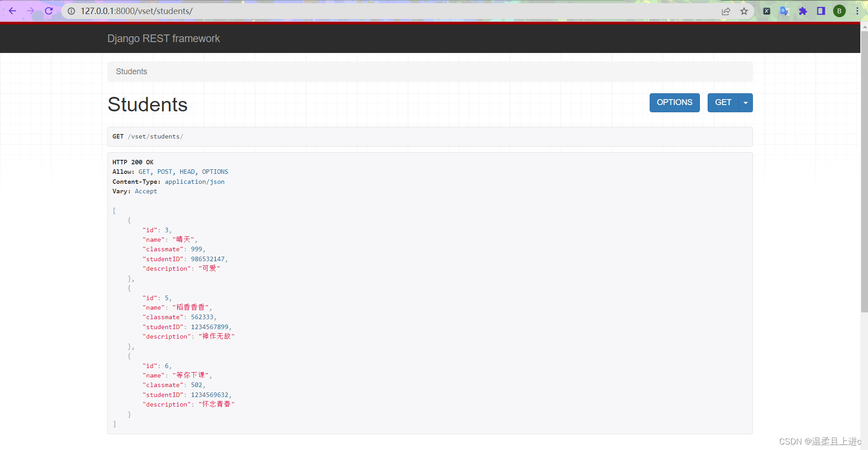Bookmark this page with the star icon
Image resolution: width=868 pixels, height=450 pixels.
(744, 11)
